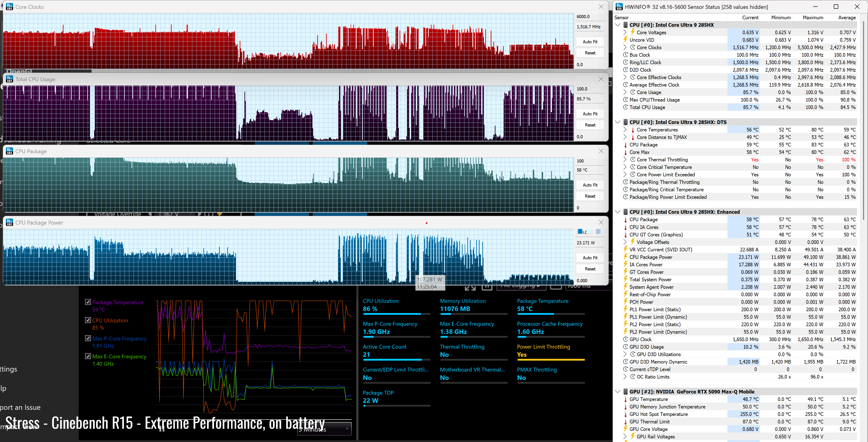Open the 5 Minutes time range dropdown
The width and height of the screenshot is (868, 442).
[324, 429]
